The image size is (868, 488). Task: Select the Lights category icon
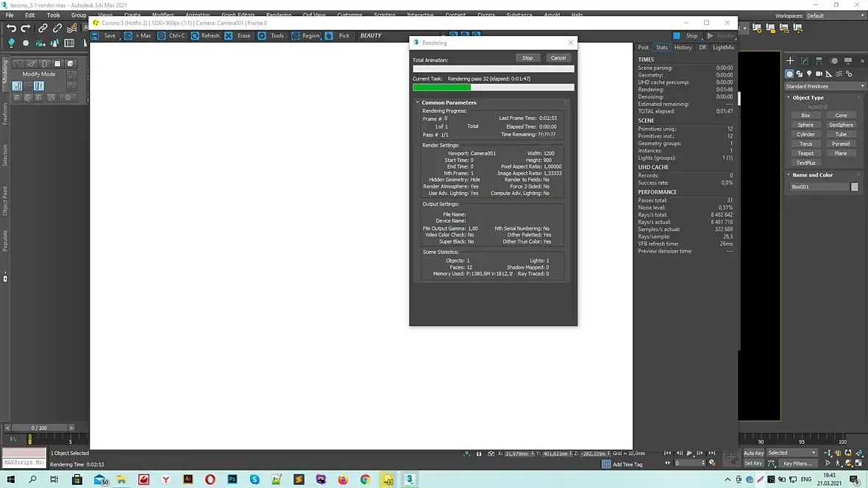pyautogui.click(x=809, y=74)
